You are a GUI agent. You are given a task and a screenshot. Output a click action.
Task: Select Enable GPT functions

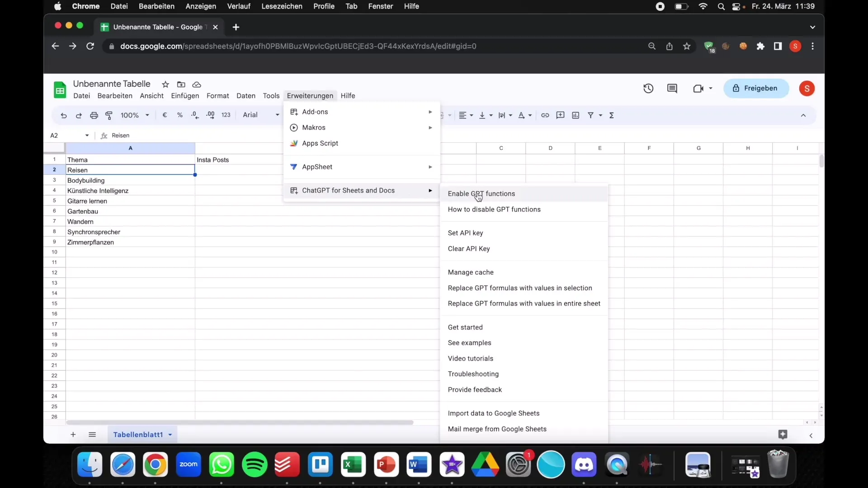[x=524, y=194]
